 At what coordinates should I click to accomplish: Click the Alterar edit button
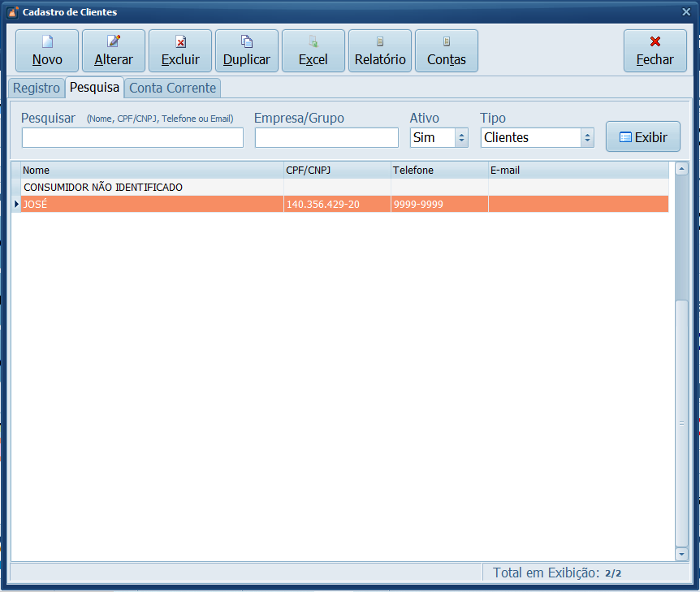pyautogui.click(x=114, y=51)
